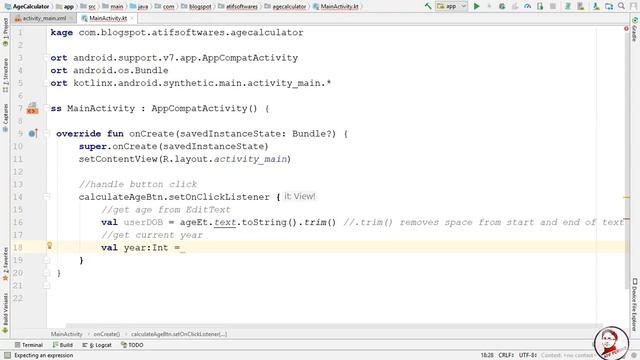Click the override gutter icon on line 9

point(33,133)
